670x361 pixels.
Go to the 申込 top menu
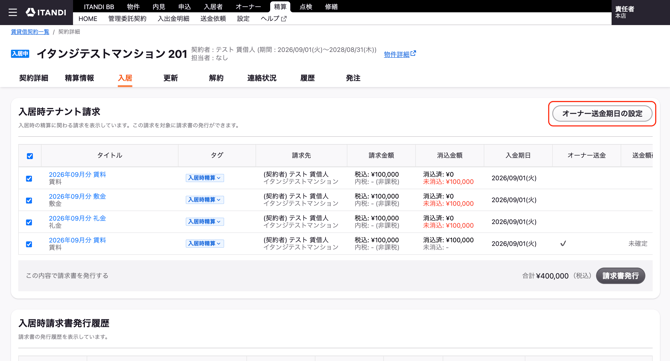coord(184,6)
